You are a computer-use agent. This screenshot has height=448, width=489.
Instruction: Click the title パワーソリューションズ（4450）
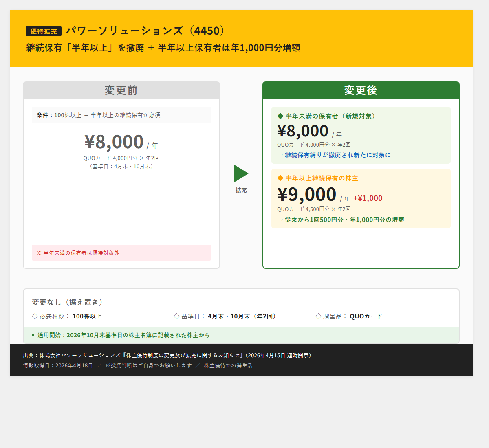point(145,31)
